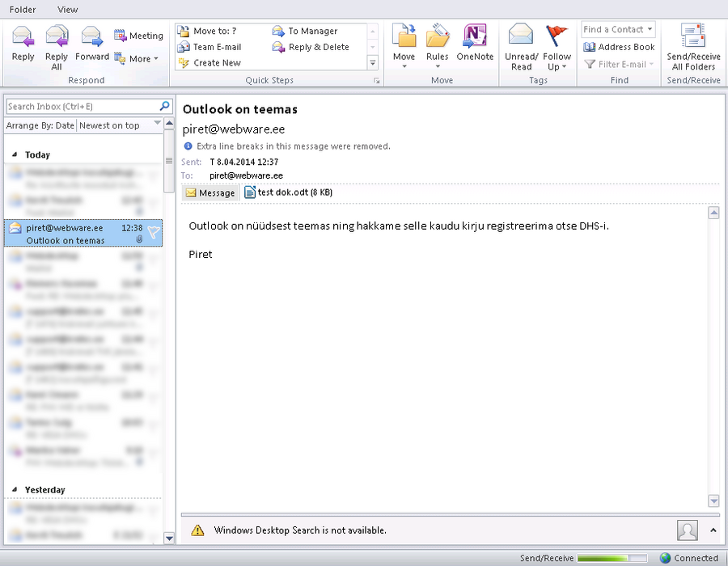Collapse the Today group
This screenshot has height=566, width=728.
15,154
